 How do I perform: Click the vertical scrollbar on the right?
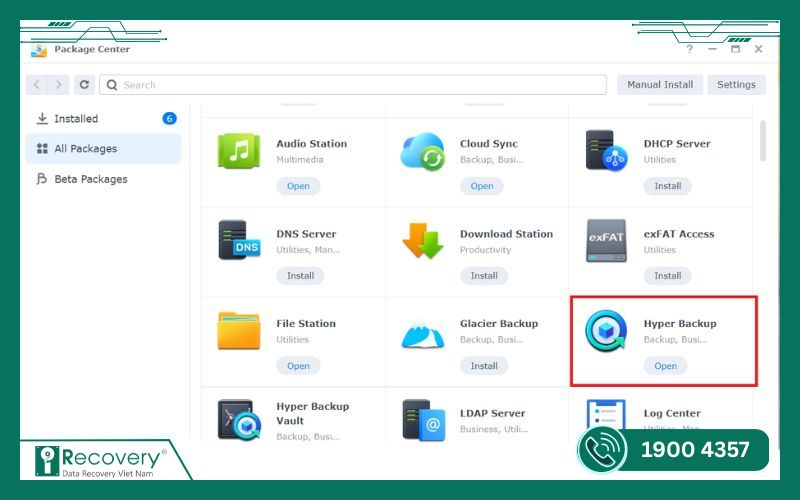point(764,140)
